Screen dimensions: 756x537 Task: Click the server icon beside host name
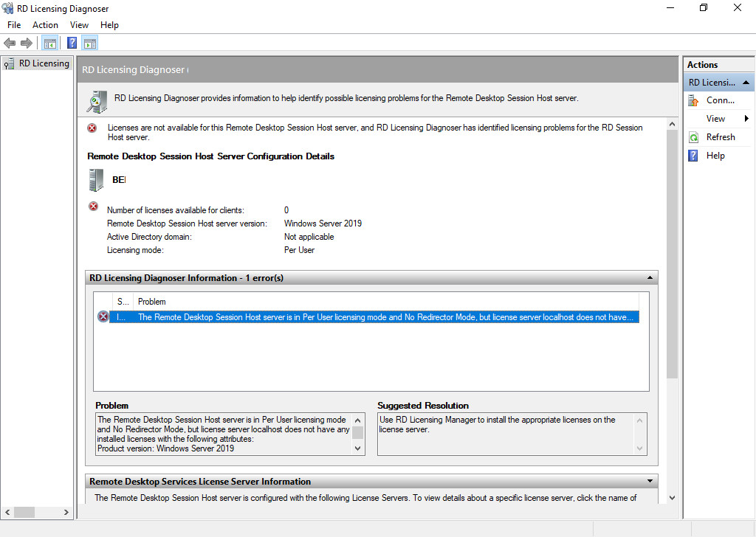click(x=96, y=179)
